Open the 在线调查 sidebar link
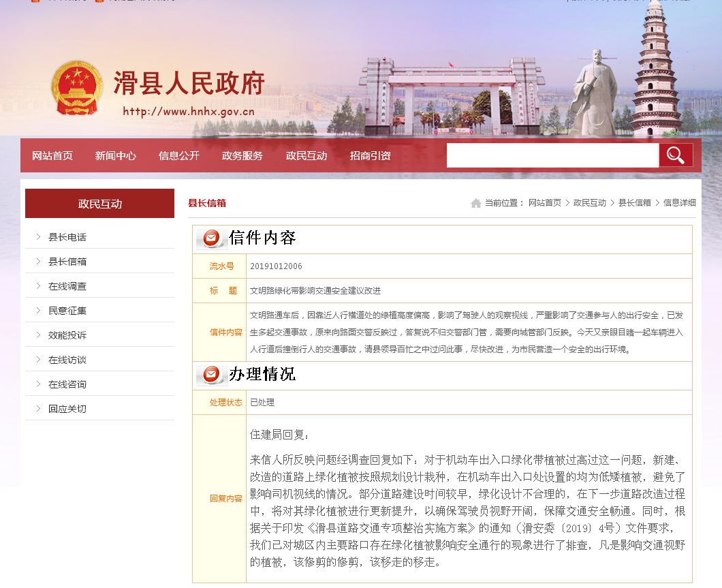 [x=67, y=286]
